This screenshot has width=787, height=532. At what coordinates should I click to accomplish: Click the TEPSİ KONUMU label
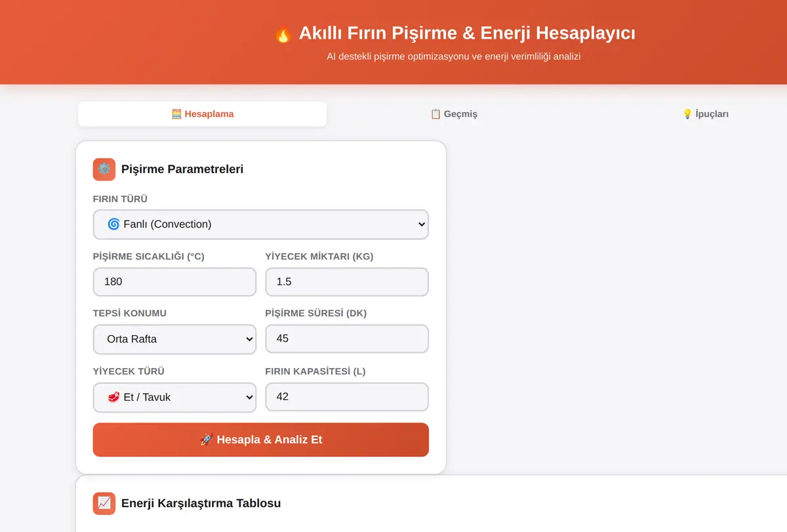pyautogui.click(x=130, y=313)
